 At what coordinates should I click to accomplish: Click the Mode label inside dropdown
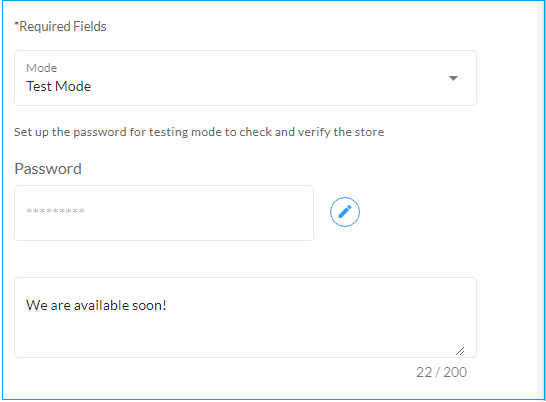coord(41,68)
